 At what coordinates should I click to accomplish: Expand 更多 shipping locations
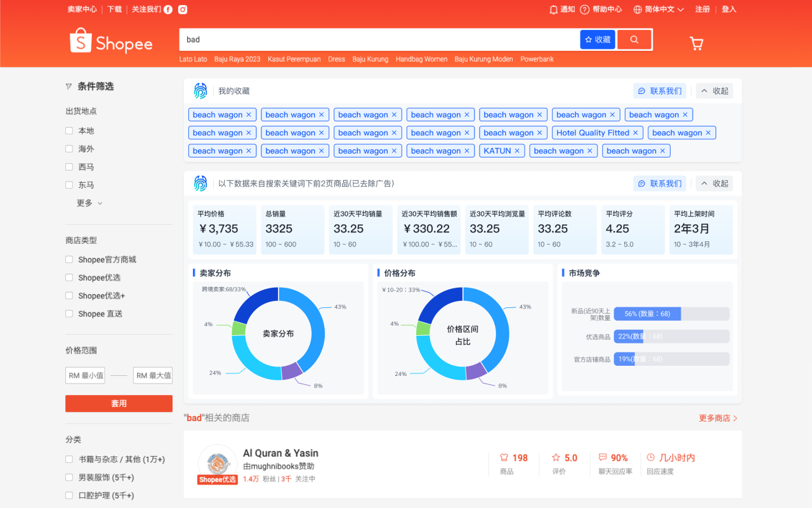tap(89, 203)
